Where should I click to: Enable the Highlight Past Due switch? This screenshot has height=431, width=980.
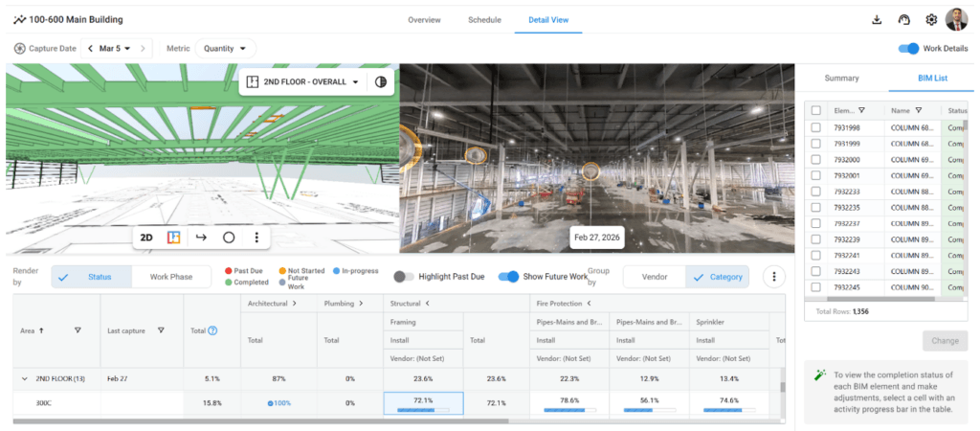404,277
